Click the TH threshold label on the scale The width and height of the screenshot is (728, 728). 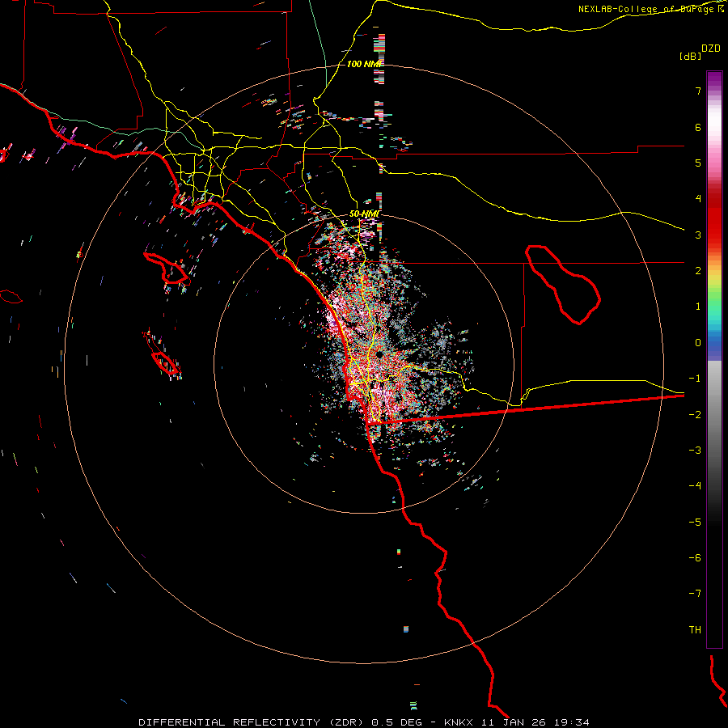coord(695,630)
